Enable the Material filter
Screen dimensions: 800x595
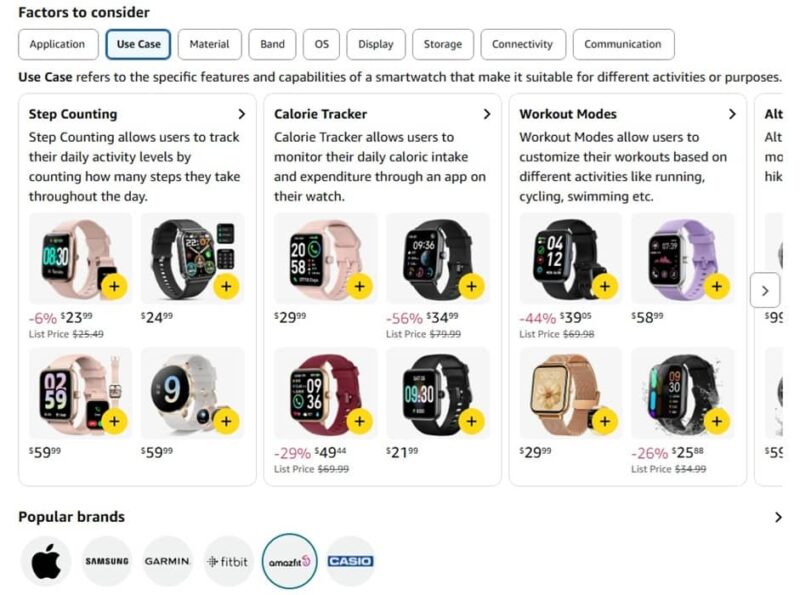tap(209, 44)
